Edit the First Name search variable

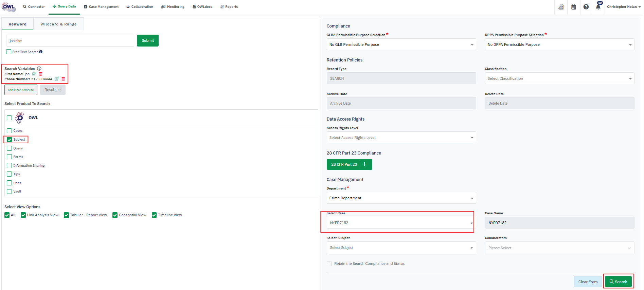pyautogui.click(x=34, y=74)
